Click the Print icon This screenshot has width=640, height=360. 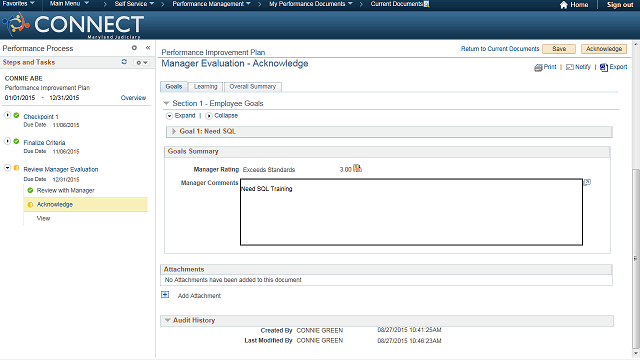[538, 67]
